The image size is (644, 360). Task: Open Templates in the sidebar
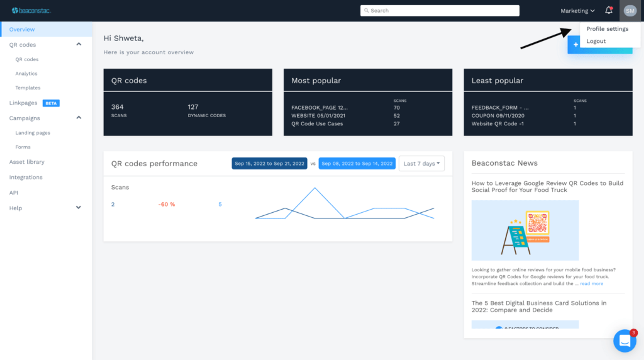point(28,88)
